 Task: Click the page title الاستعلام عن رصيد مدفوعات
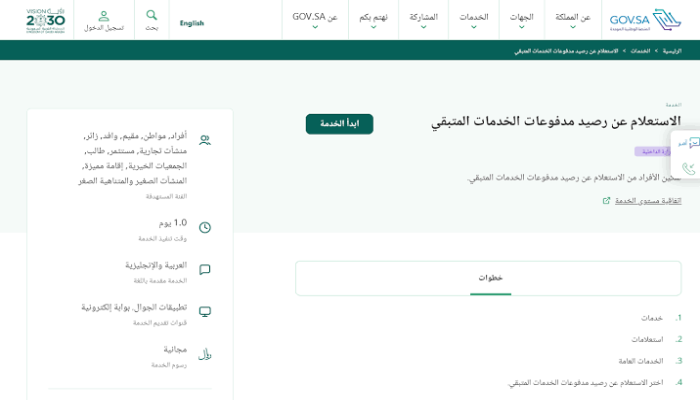click(x=556, y=121)
